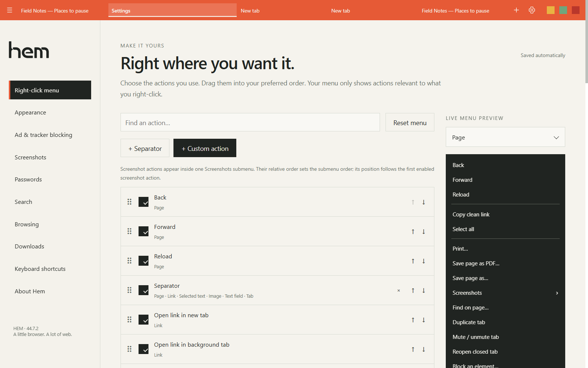
Task: Expand Screenshots submenu in preview menu
Action: click(x=505, y=293)
